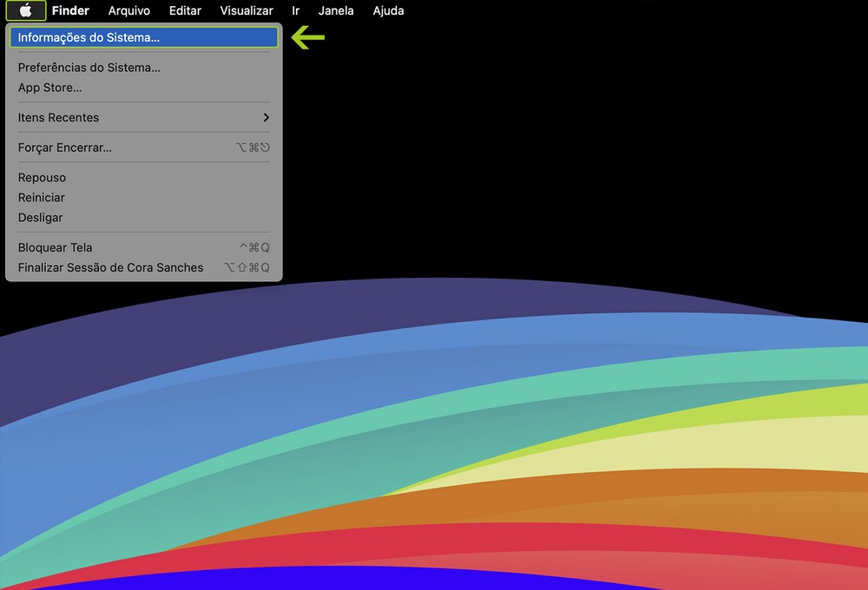Image resolution: width=868 pixels, height=590 pixels.
Task: Open the Ir menu
Action: pyautogui.click(x=296, y=10)
